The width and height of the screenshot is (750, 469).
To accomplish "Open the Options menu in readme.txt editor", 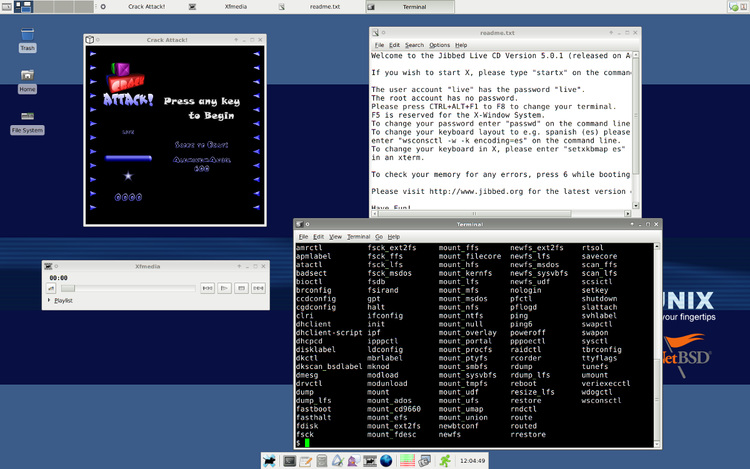I will coord(439,45).
